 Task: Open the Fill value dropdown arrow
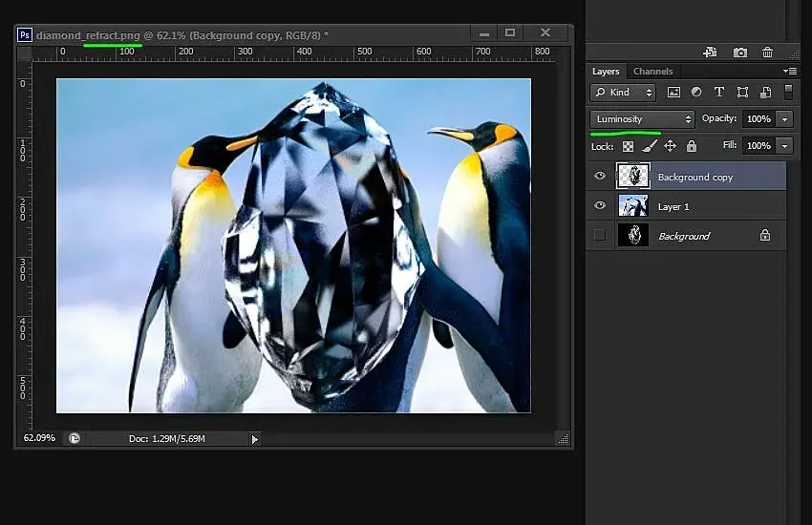click(784, 146)
